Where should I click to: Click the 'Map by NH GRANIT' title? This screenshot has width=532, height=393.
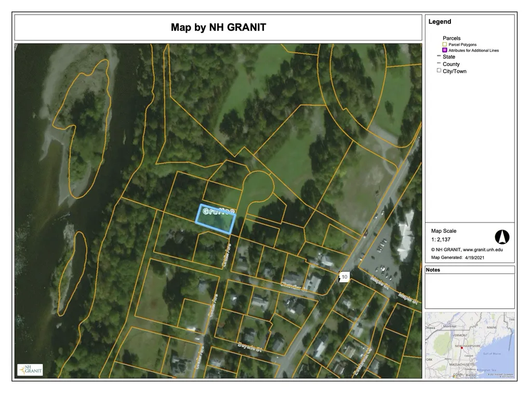(219, 27)
